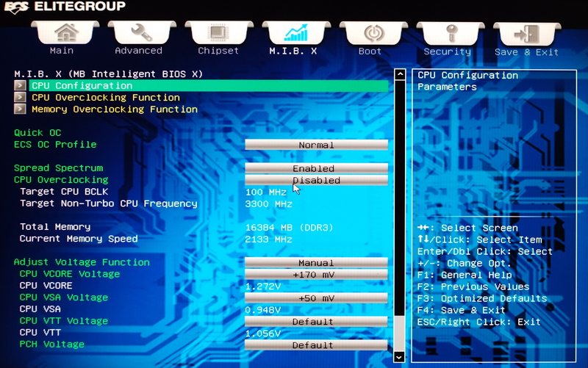This screenshot has height=368, width=588.
Task: Switch to the Security tab label
Action: click(x=447, y=51)
